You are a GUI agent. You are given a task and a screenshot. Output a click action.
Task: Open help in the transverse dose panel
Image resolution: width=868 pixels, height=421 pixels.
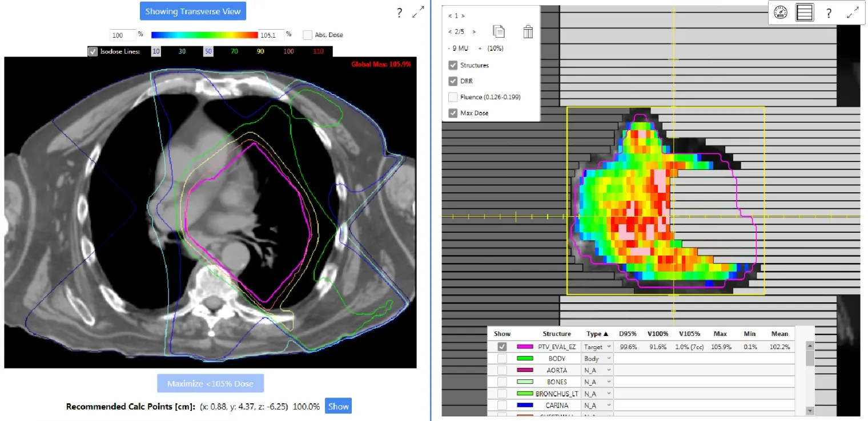pyautogui.click(x=399, y=13)
